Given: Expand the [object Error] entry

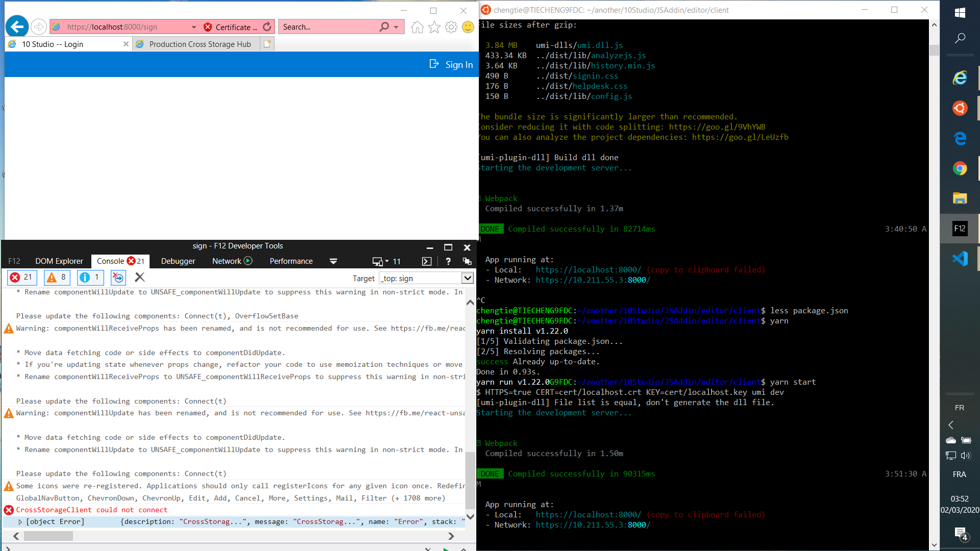Looking at the screenshot, I should point(20,522).
